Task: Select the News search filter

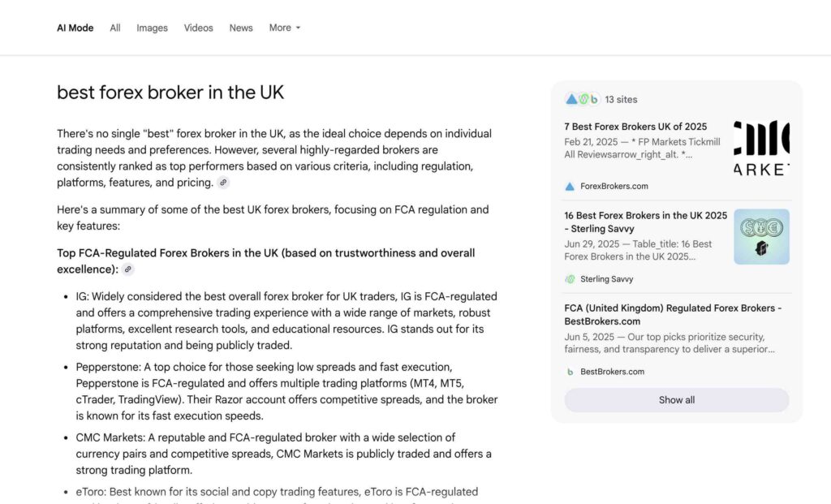Action: pos(240,27)
